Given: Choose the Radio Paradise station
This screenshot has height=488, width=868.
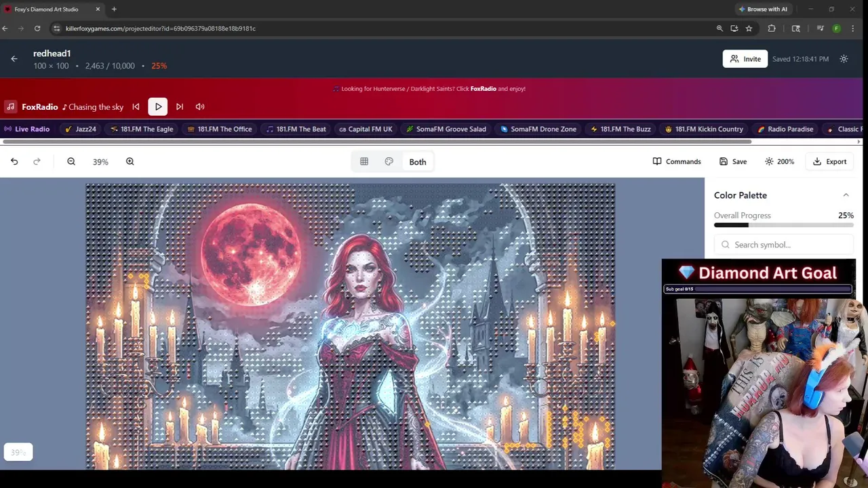Looking at the screenshot, I should tap(785, 129).
